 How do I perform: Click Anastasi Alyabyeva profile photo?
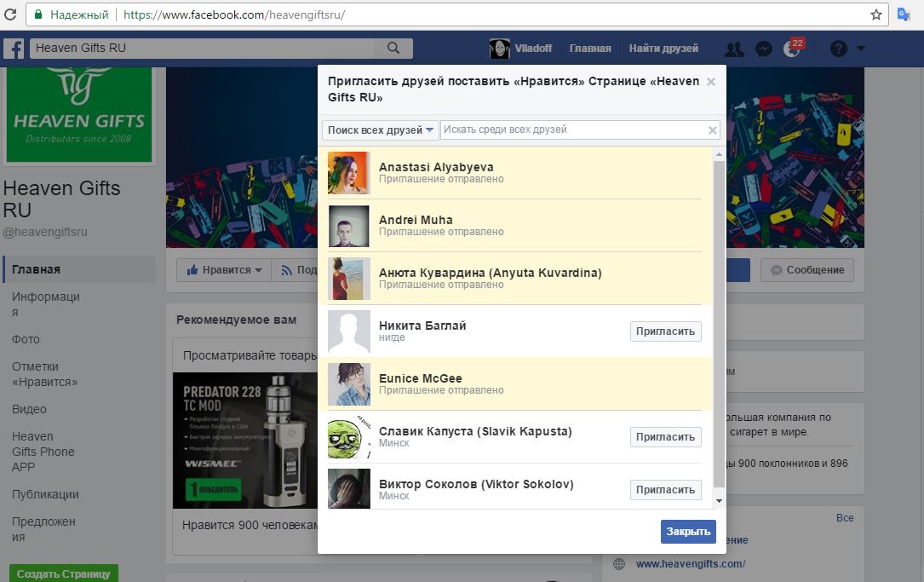(349, 173)
